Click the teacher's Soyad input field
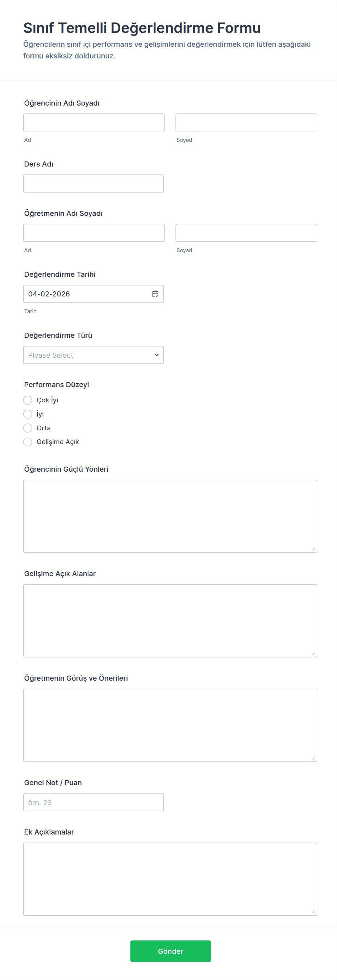Image resolution: width=337 pixels, height=980 pixels. (246, 233)
